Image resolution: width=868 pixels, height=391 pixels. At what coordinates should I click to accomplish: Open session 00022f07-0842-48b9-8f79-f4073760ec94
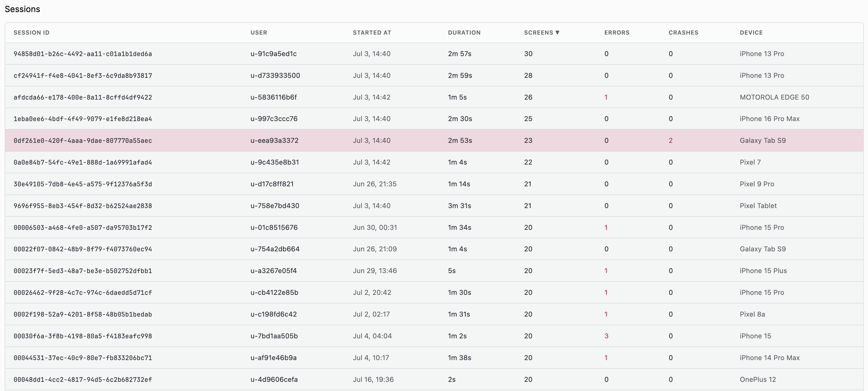[x=82, y=249]
